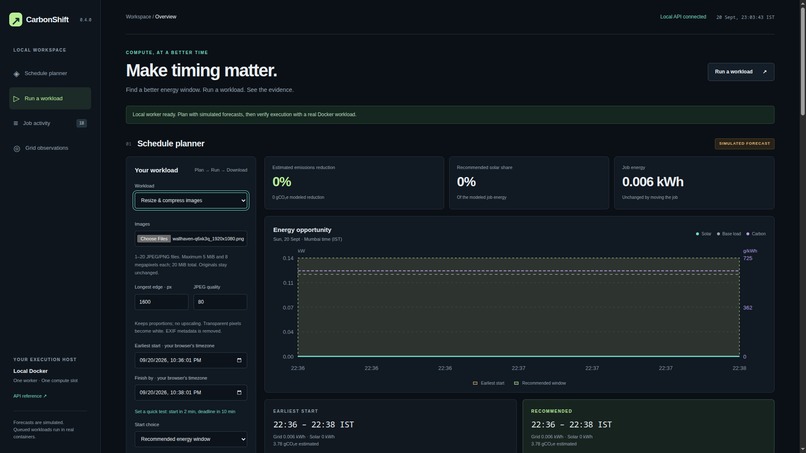
Task: Click the Run a workload play icon
Action: [16, 99]
